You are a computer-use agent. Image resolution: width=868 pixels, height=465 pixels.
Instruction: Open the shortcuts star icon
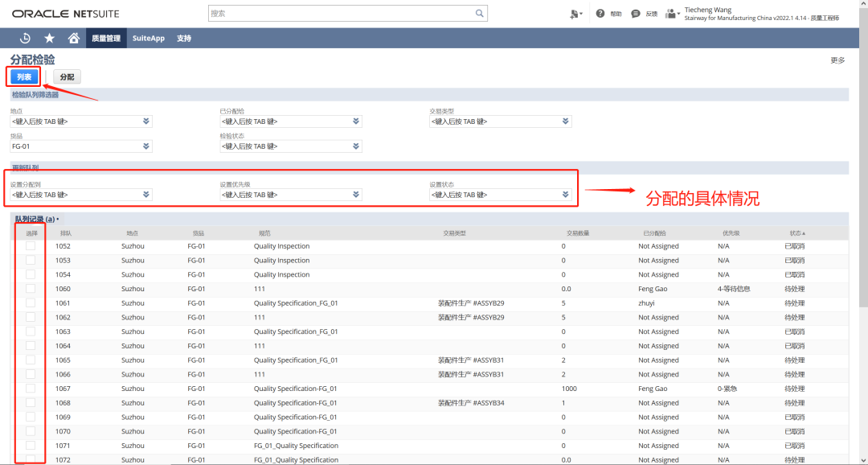(x=49, y=39)
